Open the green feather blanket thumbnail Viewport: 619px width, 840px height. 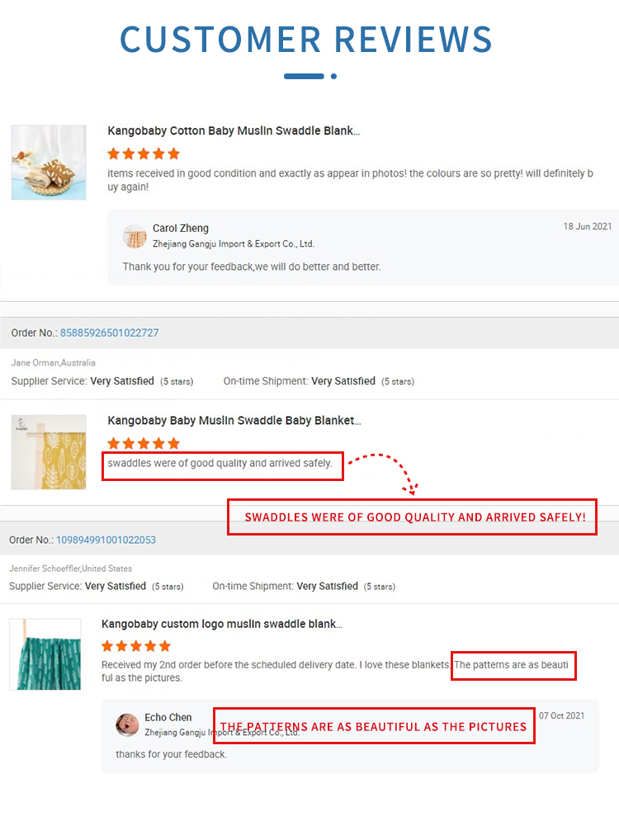45,654
